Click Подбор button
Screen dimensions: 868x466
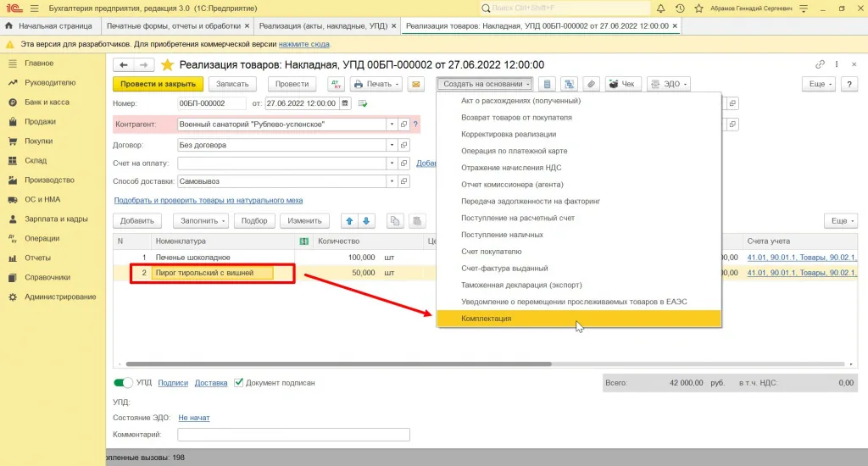pyautogui.click(x=254, y=221)
